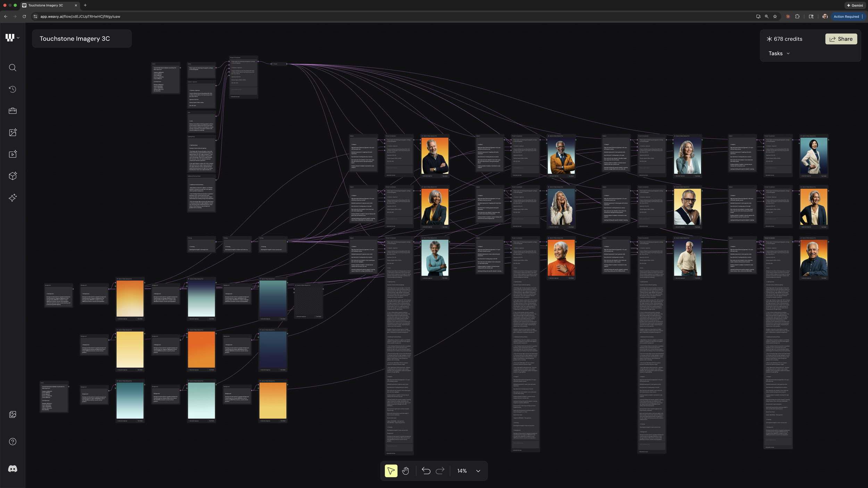
Task: Expand the 14% zoom dropdown
Action: tap(478, 471)
